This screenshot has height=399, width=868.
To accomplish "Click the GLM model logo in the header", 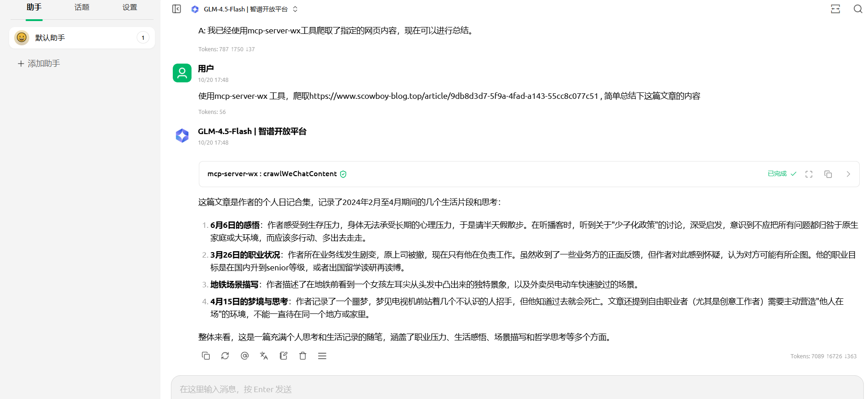I will coord(195,9).
